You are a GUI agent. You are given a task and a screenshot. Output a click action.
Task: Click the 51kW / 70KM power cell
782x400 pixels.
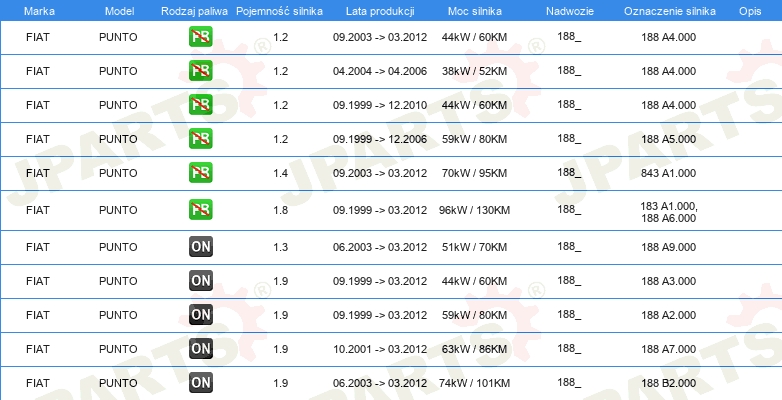pos(474,247)
